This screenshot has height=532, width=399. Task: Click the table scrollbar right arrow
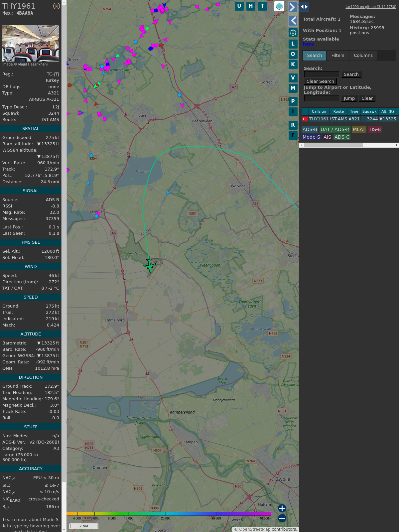(x=397, y=145)
